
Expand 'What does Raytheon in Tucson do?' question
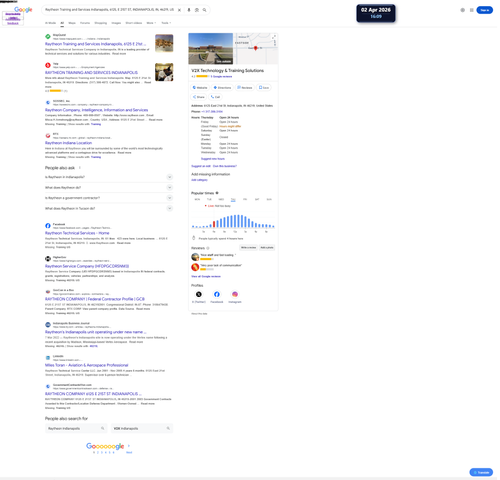point(109,208)
